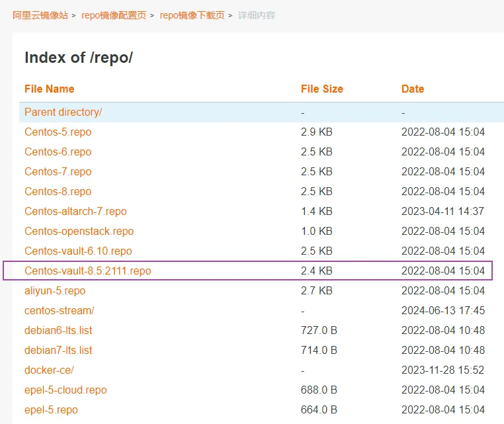The image size is (504, 424).
Task: Download Centos-5.repo file
Action: click(58, 132)
